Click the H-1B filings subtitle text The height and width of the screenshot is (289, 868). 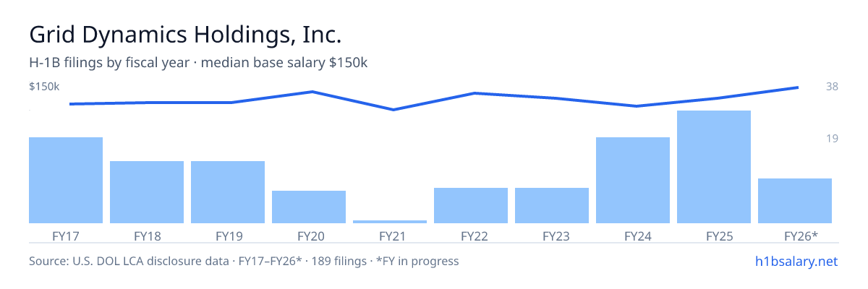(x=198, y=63)
